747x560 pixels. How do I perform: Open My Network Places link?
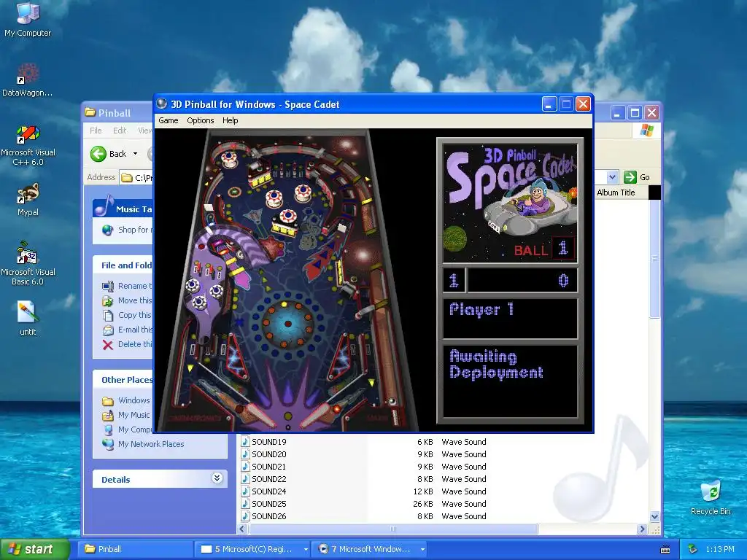click(151, 444)
